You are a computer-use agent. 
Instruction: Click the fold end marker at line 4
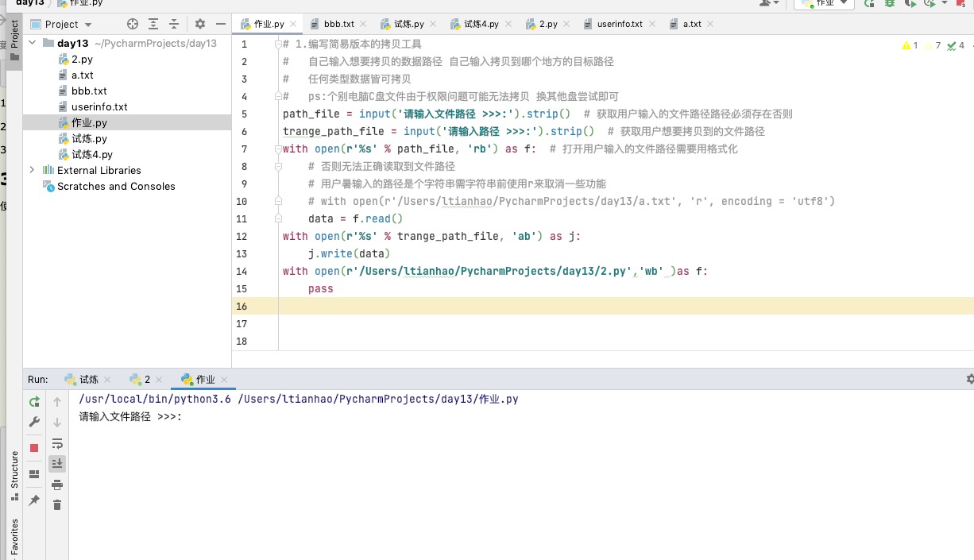278,96
